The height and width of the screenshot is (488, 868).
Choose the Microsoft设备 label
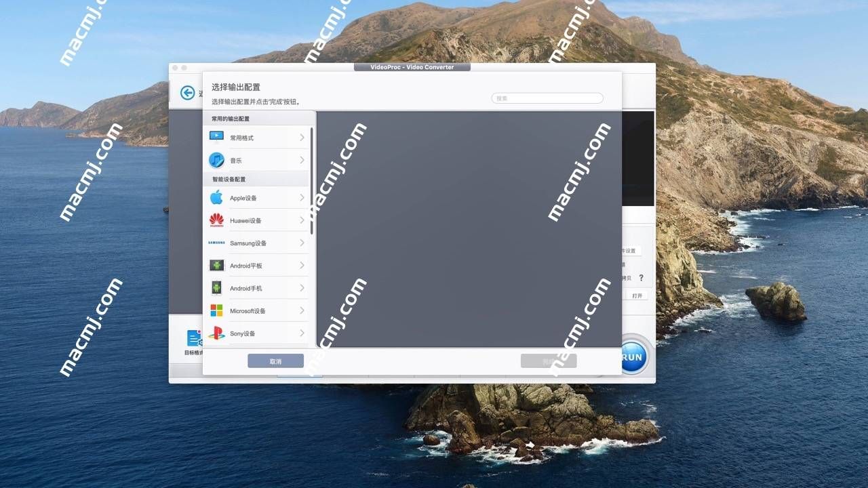click(248, 311)
